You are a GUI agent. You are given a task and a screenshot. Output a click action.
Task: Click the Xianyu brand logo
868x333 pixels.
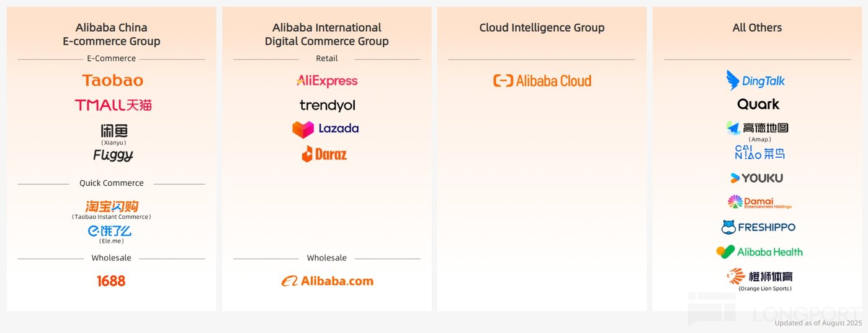pos(114,131)
